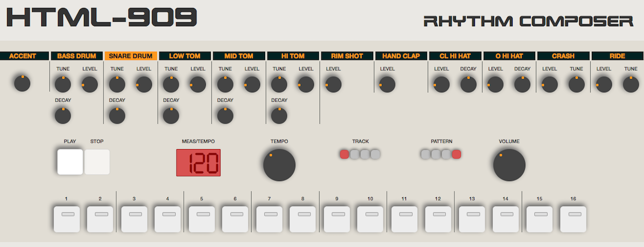The image size is (644, 247).
Task: Click the CL Hi Hat LEVEL knob
Action: (x=441, y=84)
